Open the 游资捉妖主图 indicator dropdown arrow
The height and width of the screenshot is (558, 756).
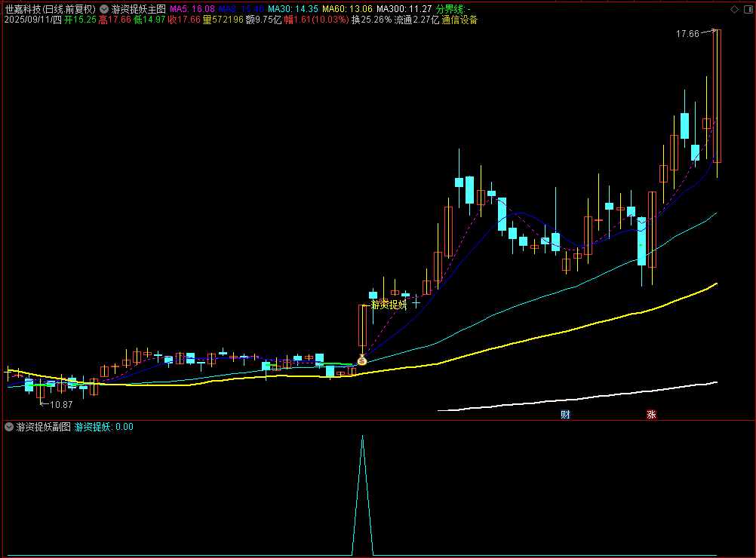[104, 9]
